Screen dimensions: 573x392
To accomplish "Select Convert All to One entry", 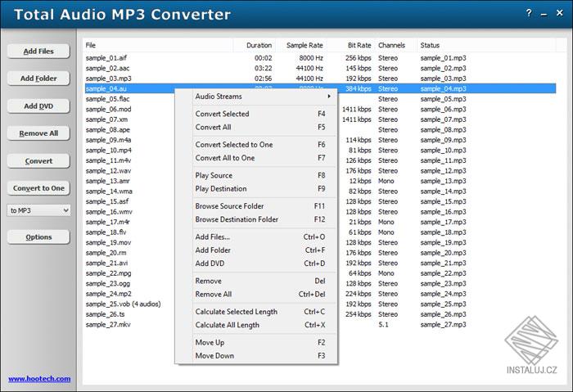I will click(264, 158).
